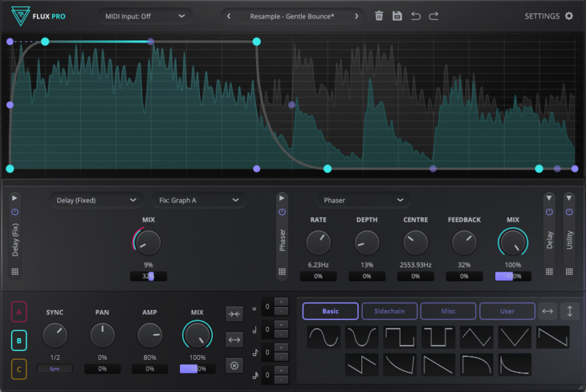Open Settings via the gear icon
The image size is (586, 392).
(569, 16)
